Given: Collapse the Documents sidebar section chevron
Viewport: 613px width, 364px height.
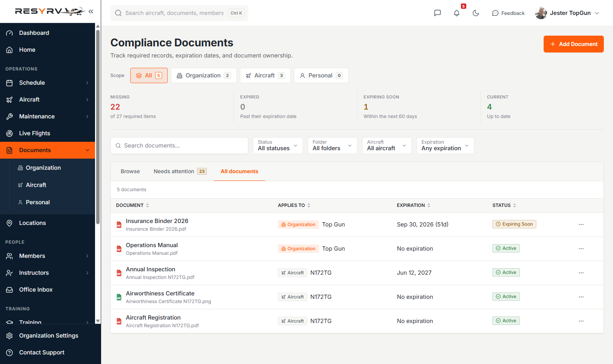Looking at the screenshot, I should point(87,150).
